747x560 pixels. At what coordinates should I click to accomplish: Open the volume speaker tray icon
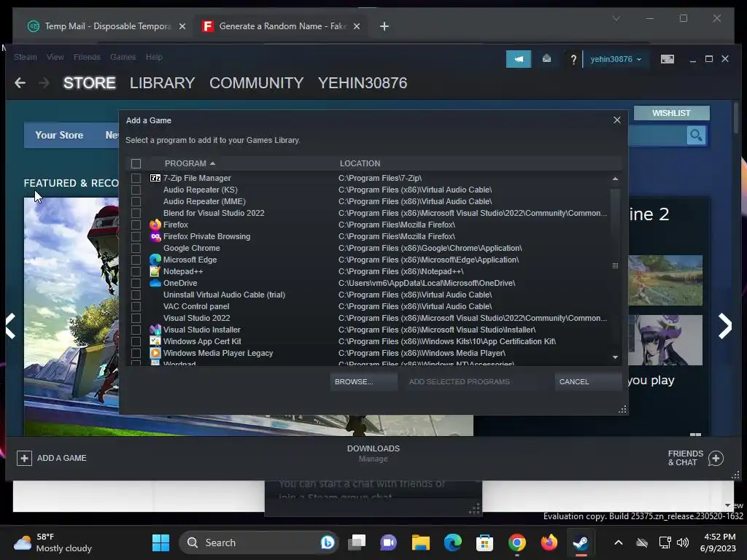pos(683,542)
